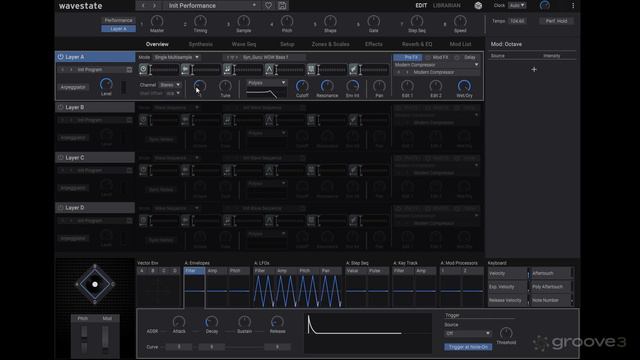Select Layer A Shape lane icon
Image resolution: width=640 pixels, height=360 pixels.
click(x=269, y=69)
